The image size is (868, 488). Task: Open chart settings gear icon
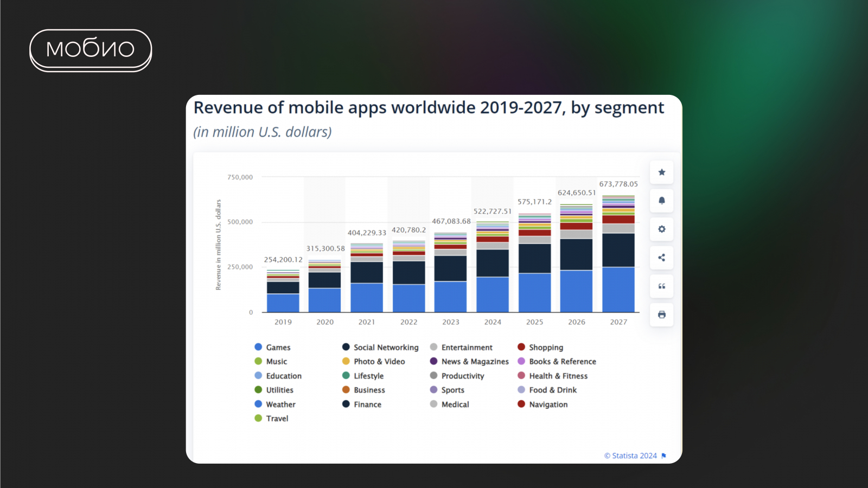point(661,229)
